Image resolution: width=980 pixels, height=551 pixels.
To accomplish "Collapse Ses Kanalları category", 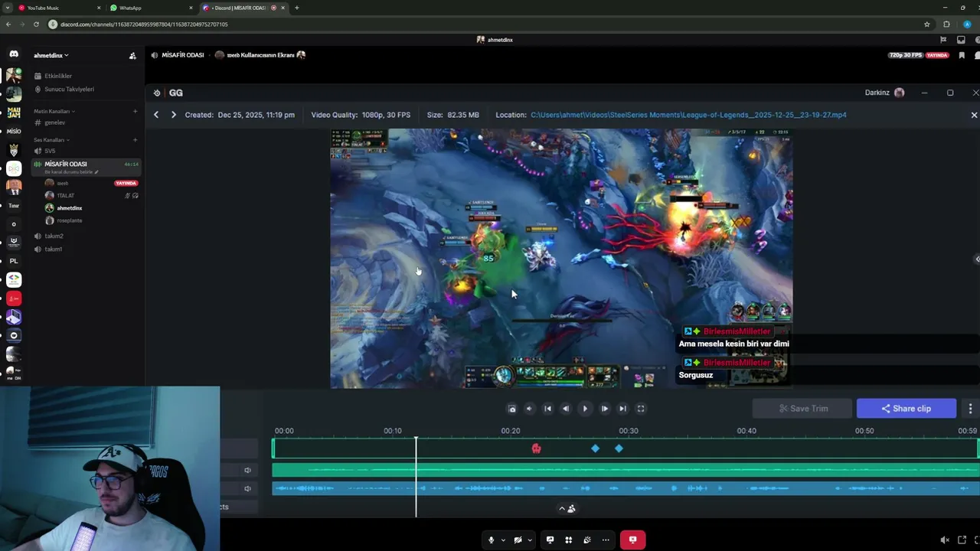I will pyautogui.click(x=51, y=140).
